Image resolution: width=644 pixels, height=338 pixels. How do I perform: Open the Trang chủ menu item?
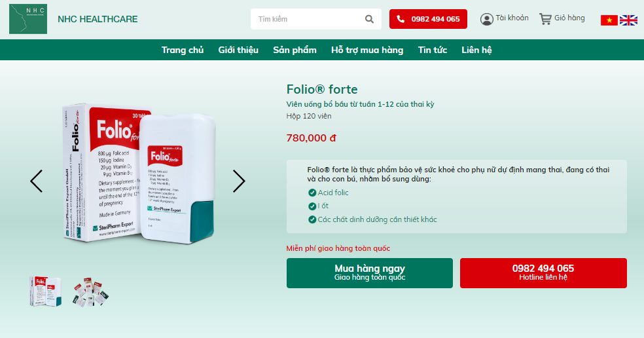[183, 50]
